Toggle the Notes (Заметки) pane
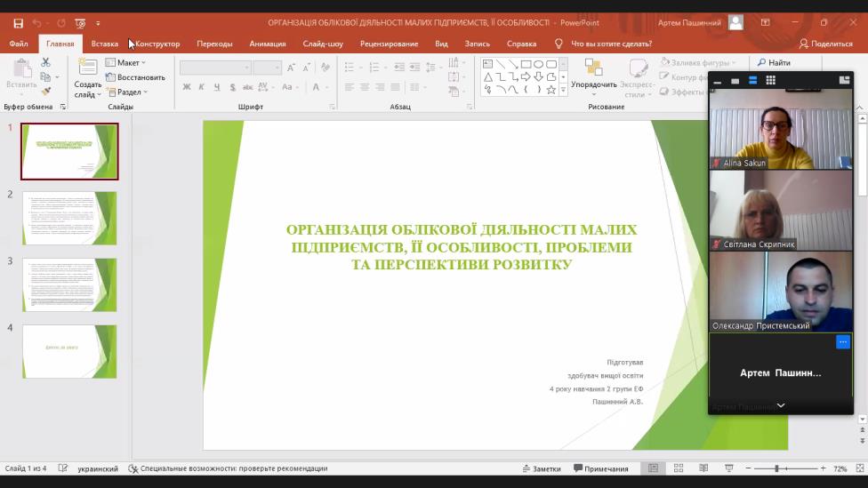Viewport: 868px width, 488px height. click(542, 468)
